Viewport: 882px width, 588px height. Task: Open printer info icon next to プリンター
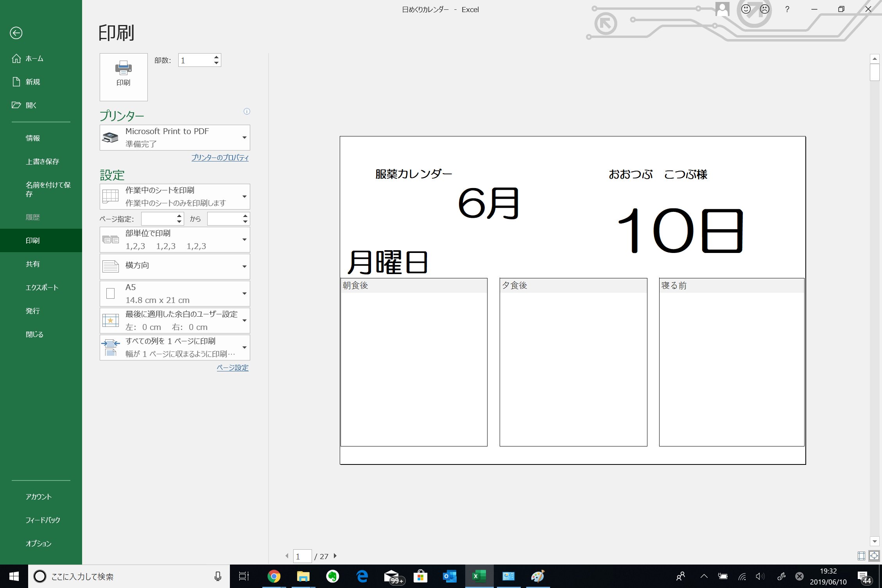click(247, 111)
